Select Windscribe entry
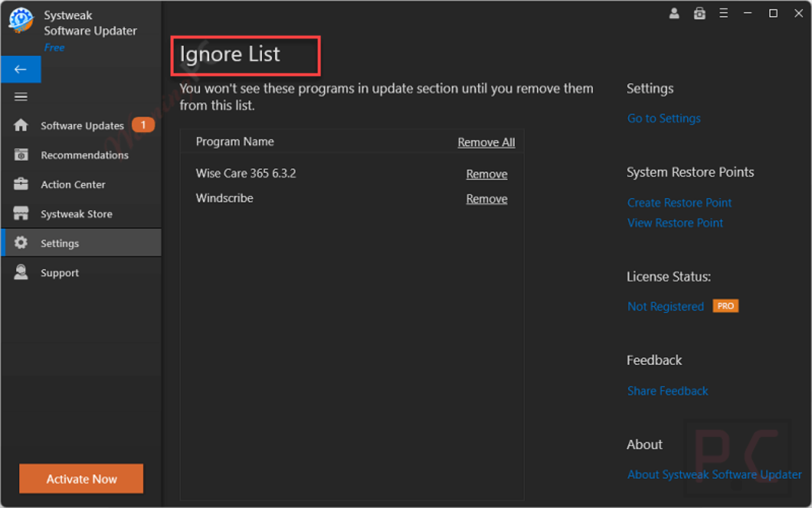 (225, 198)
